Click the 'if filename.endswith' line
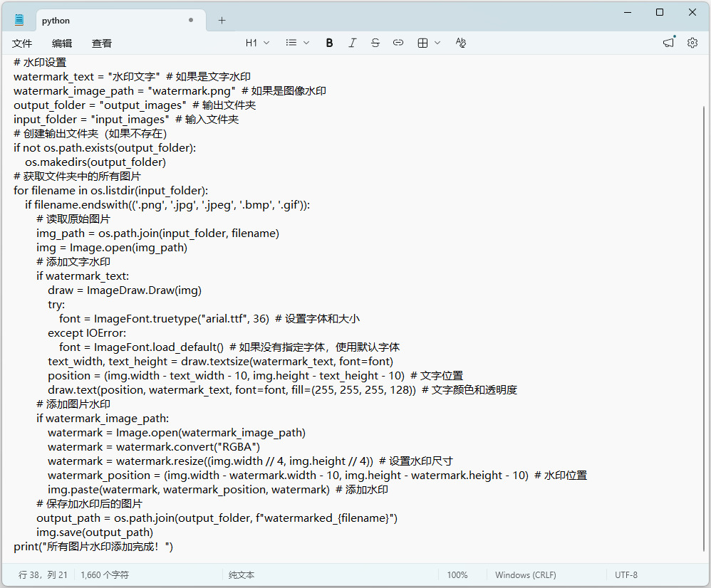711x588 pixels. [167, 205]
